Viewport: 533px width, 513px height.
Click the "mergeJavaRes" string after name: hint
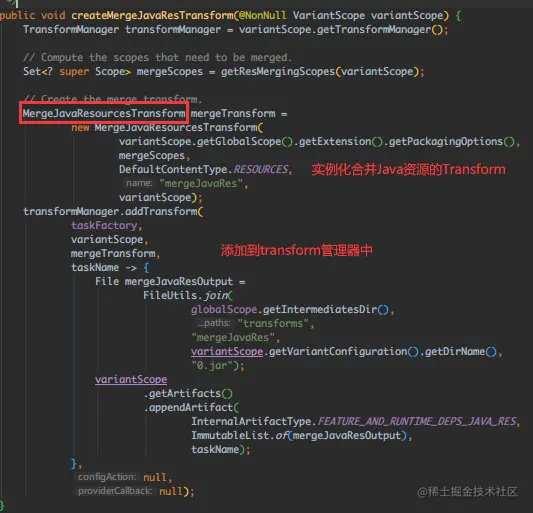[201, 184]
